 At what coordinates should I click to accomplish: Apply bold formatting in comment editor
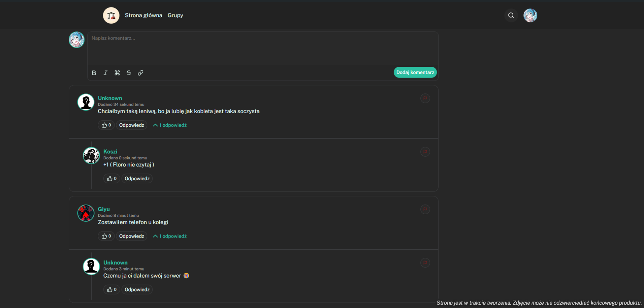click(x=94, y=72)
